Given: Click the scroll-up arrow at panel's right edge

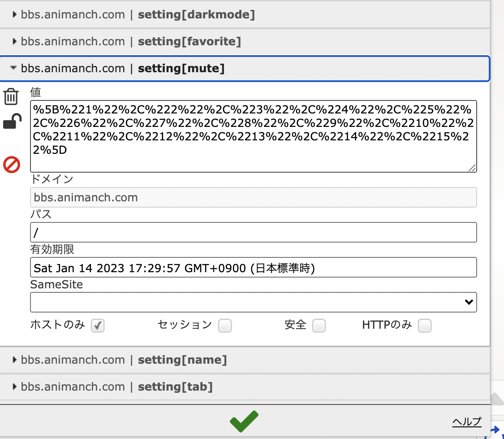Looking at the screenshot, I should [497, 399].
